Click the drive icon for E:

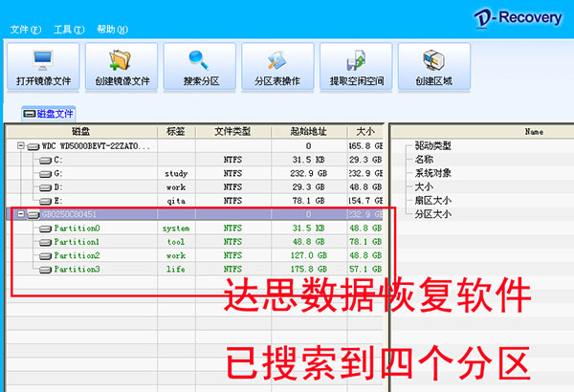point(45,201)
